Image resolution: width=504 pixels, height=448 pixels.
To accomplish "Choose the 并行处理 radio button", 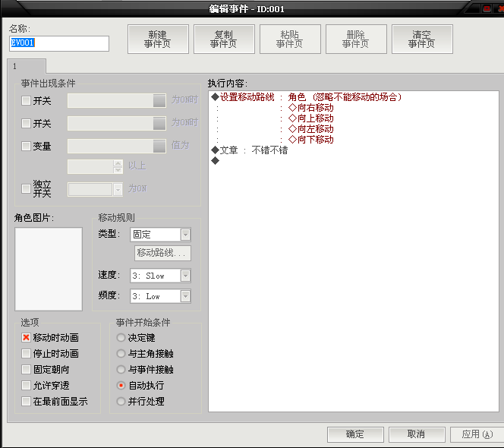I will tap(121, 401).
